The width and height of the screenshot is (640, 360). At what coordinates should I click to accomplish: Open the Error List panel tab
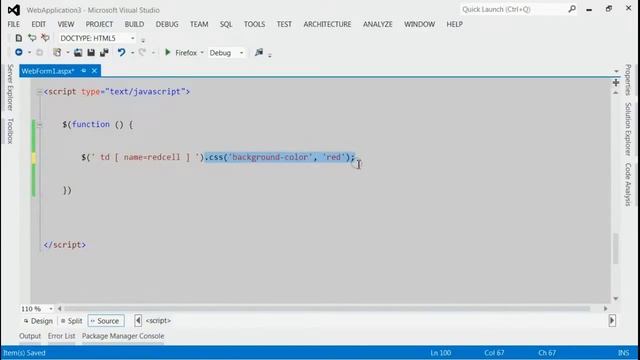pyautogui.click(x=61, y=336)
